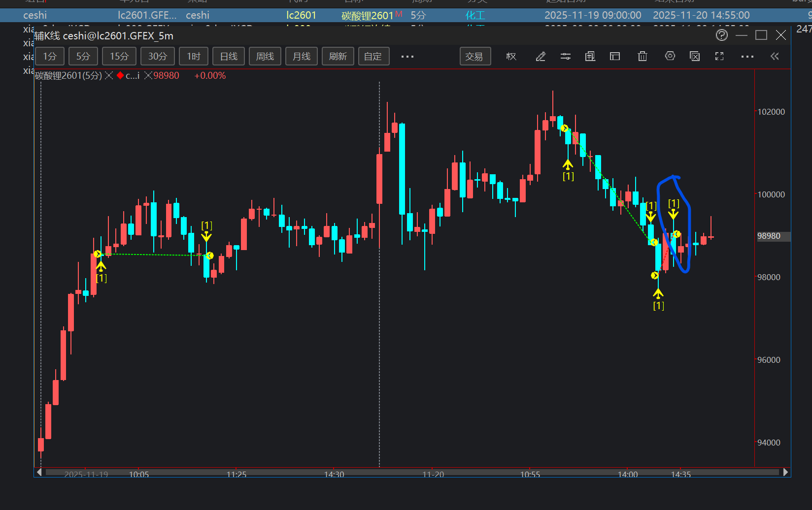Click the fullscreen expand icon
The height and width of the screenshot is (510, 812).
coord(719,57)
